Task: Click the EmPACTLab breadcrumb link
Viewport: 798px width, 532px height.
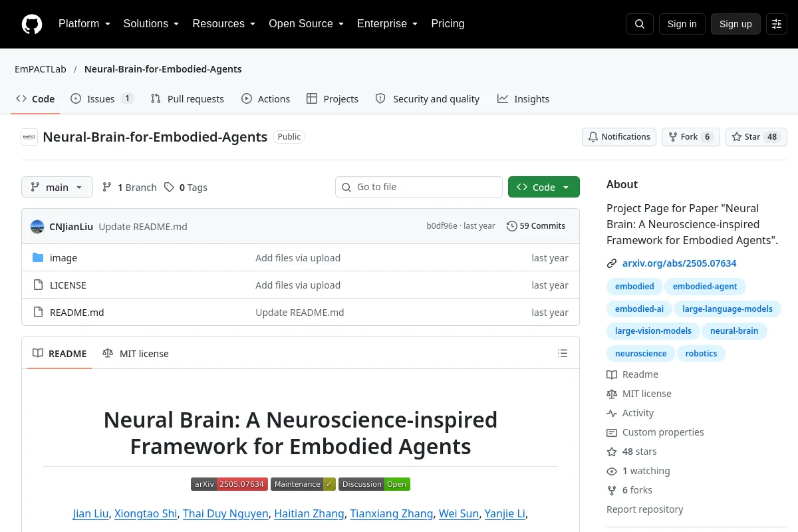Action: (41, 69)
